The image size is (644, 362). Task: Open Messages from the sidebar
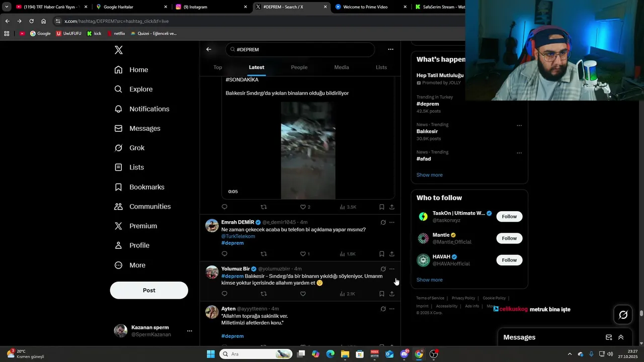pos(137,128)
